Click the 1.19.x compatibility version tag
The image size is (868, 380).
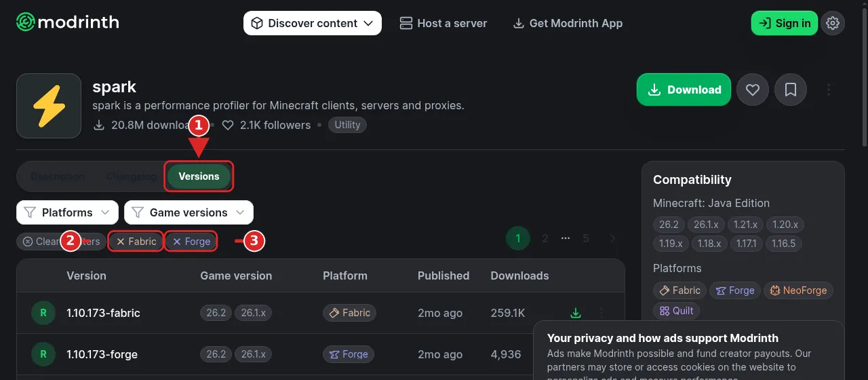671,243
